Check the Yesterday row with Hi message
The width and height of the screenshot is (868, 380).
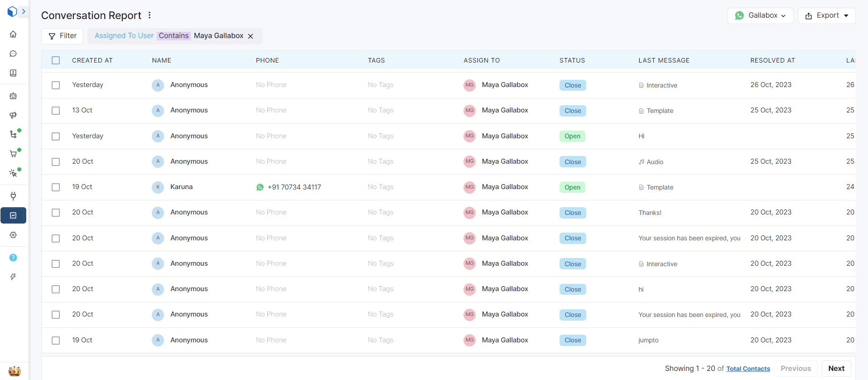click(x=56, y=136)
